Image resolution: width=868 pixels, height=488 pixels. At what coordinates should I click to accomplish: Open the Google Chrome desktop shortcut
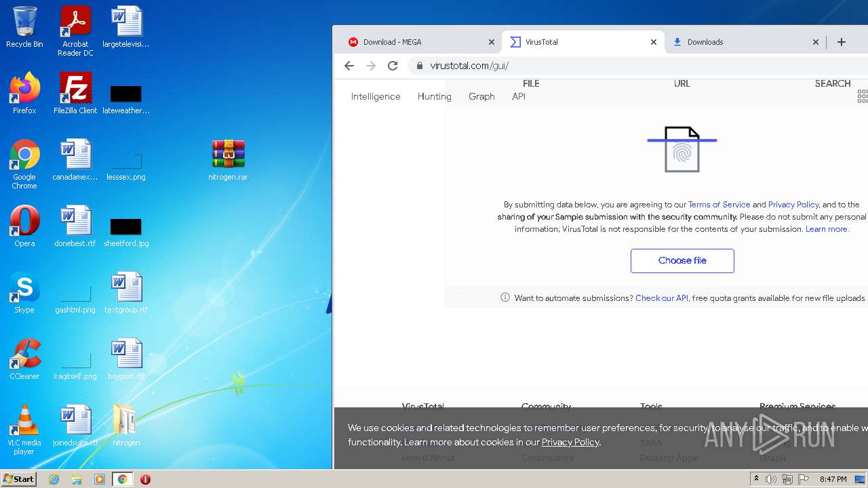[24, 164]
